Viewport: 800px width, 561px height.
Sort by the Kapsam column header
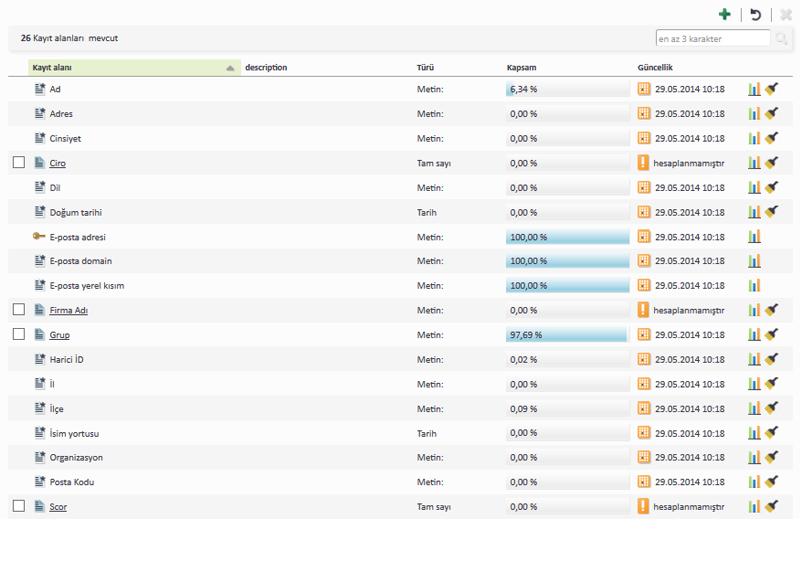(x=521, y=68)
